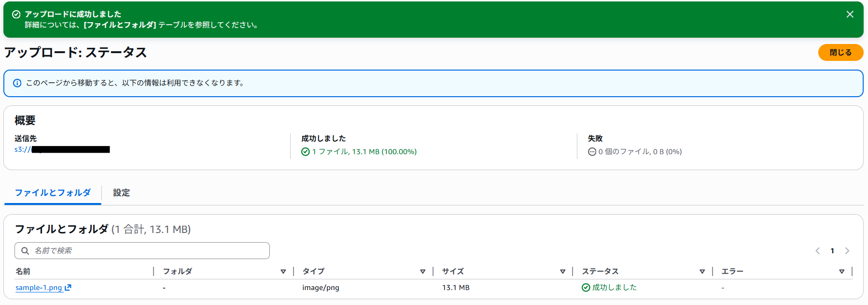The height and width of the screenshot is (305, 868).
Task: Click the 閉じる button
Action: [x=840, y=52]
